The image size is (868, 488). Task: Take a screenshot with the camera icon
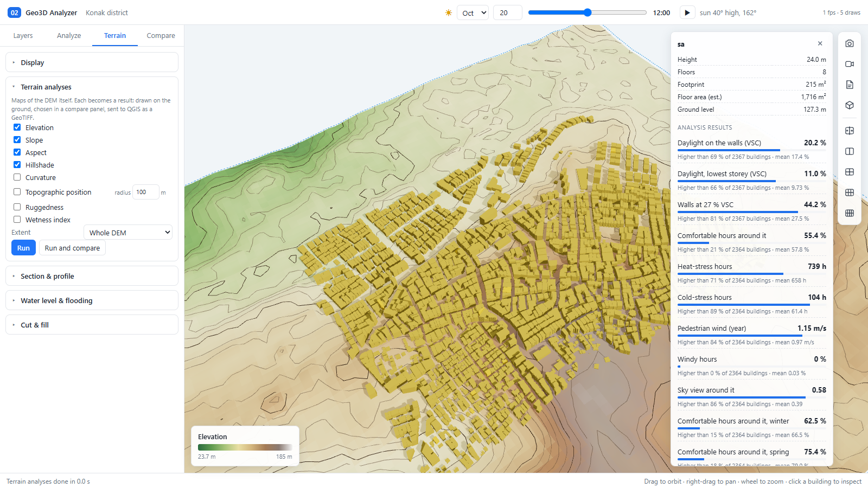pyautogui.click(x=850, y=43)
